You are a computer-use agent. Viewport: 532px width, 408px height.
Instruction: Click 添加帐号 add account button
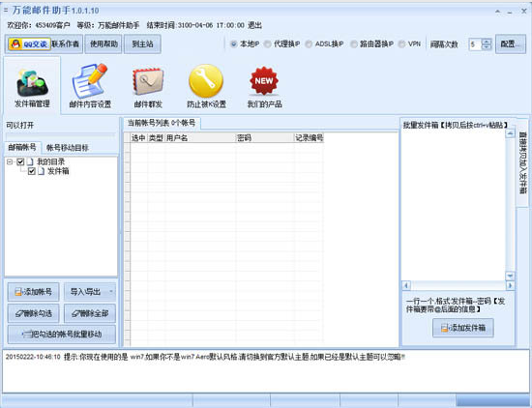tap(33, 292)
